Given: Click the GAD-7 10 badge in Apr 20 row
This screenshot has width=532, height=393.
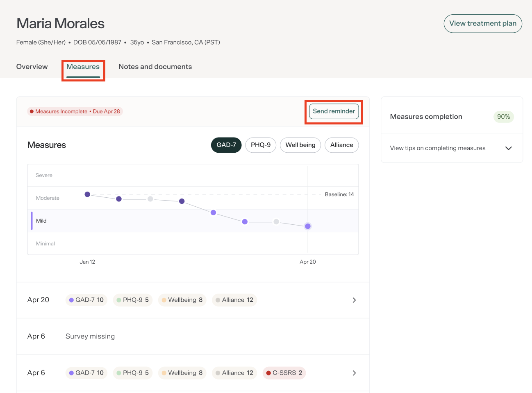Looking at the screenshot, I should (86, 300).
